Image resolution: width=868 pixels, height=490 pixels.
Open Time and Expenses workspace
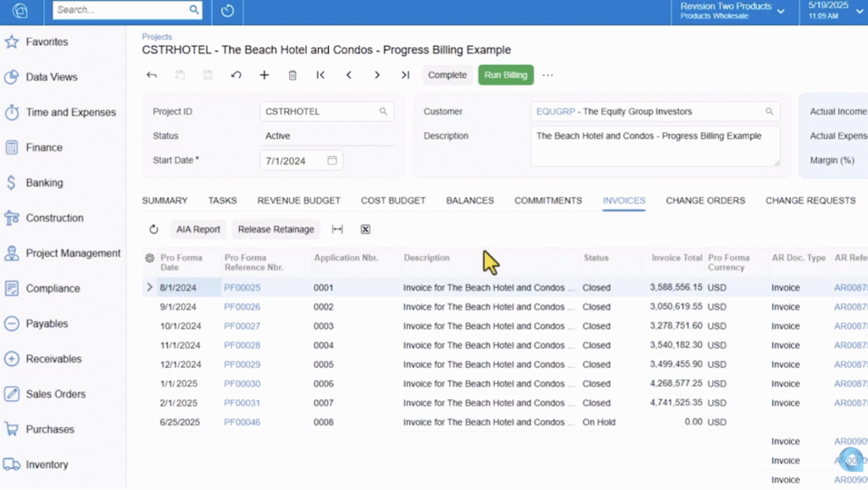[70, 113]
